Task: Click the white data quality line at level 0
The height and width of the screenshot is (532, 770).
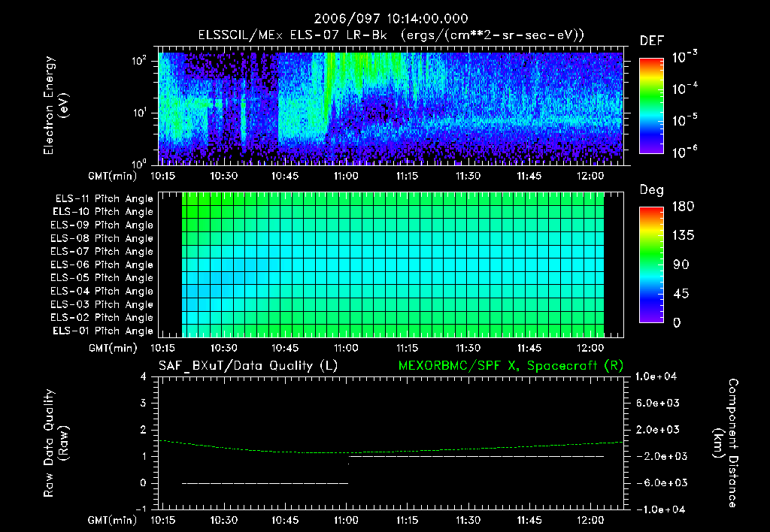Action: 265,483
